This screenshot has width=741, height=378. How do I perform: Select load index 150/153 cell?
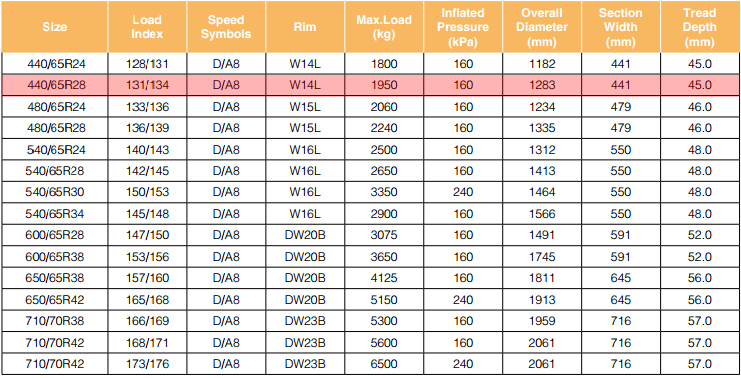click(147, 192)
